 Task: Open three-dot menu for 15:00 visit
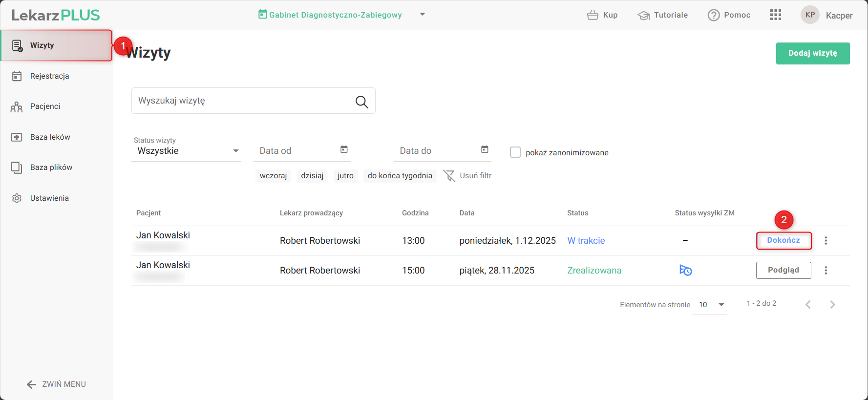[826, 271]
